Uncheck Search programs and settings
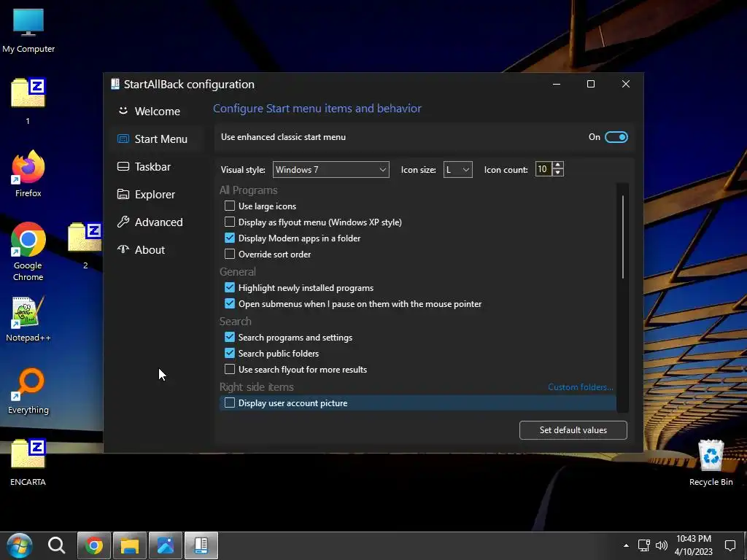 click(x=230, y=337)
